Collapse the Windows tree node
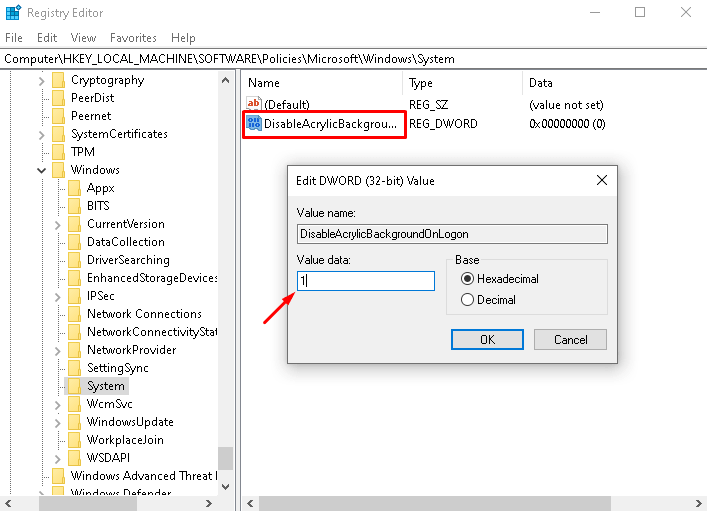707x511 pixels. click(41, 170)
